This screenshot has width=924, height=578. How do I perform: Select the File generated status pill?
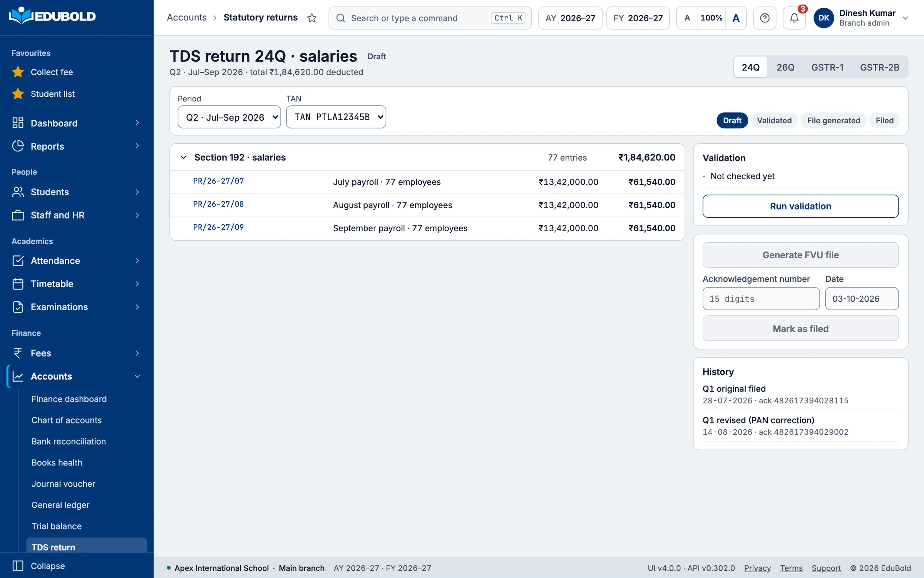tap(834, 121)
